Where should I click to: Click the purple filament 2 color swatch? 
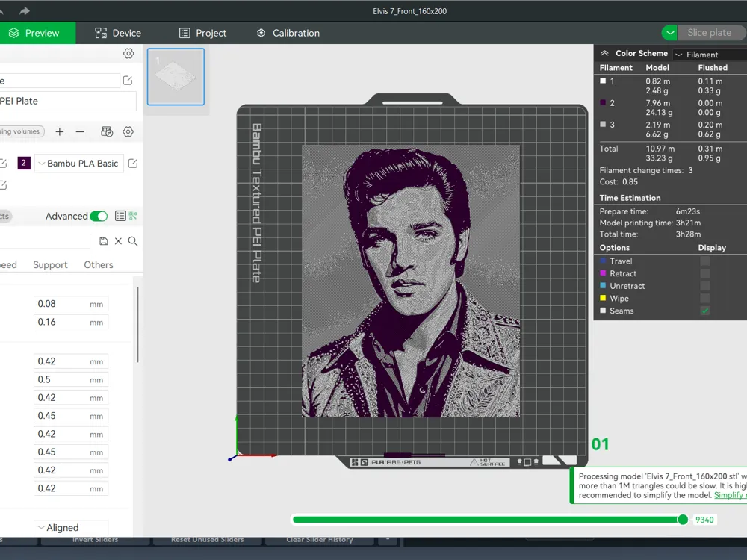pyautogui.click(x=24, y=163)
